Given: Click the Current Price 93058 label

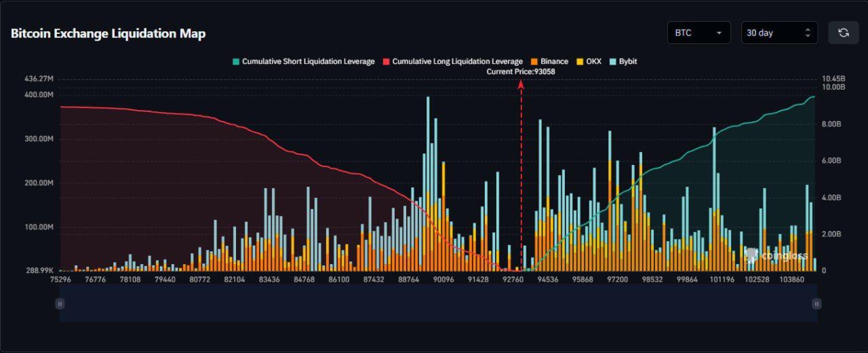Looking at the screenshot, I should pyautogui.click(x=521, y=71).
